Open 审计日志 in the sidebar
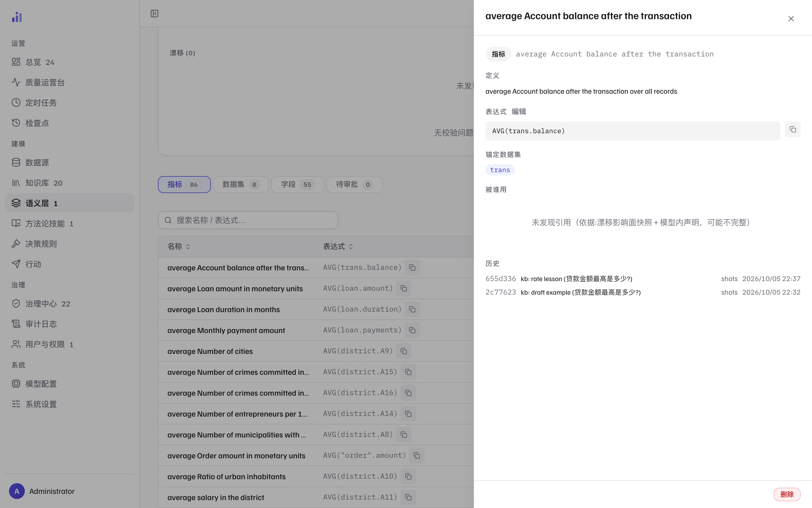Screen dimensions: 812x508 point(69,324)
